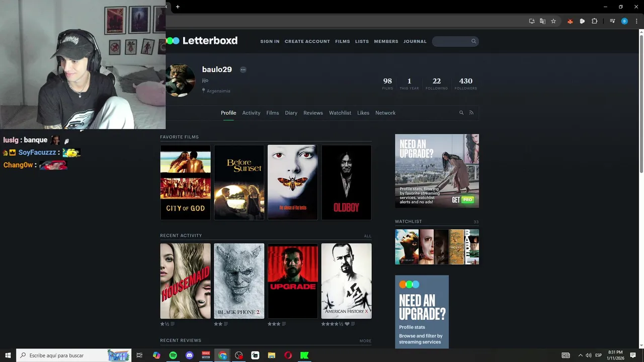Viewport: 644px width, 362px height.
Task: Open The Silence of the Lambs poster
Action: coord(293,183)
